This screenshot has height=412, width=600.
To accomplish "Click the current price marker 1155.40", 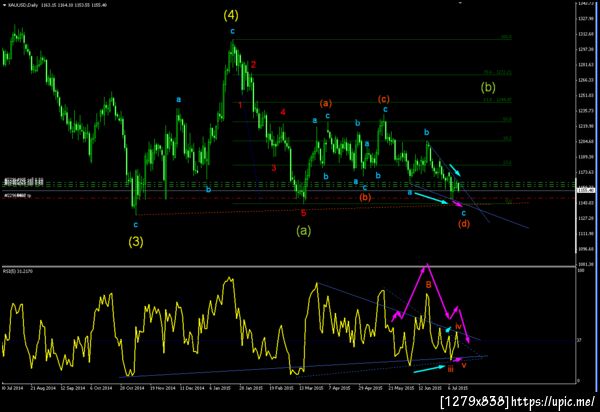I will point(587,190).
